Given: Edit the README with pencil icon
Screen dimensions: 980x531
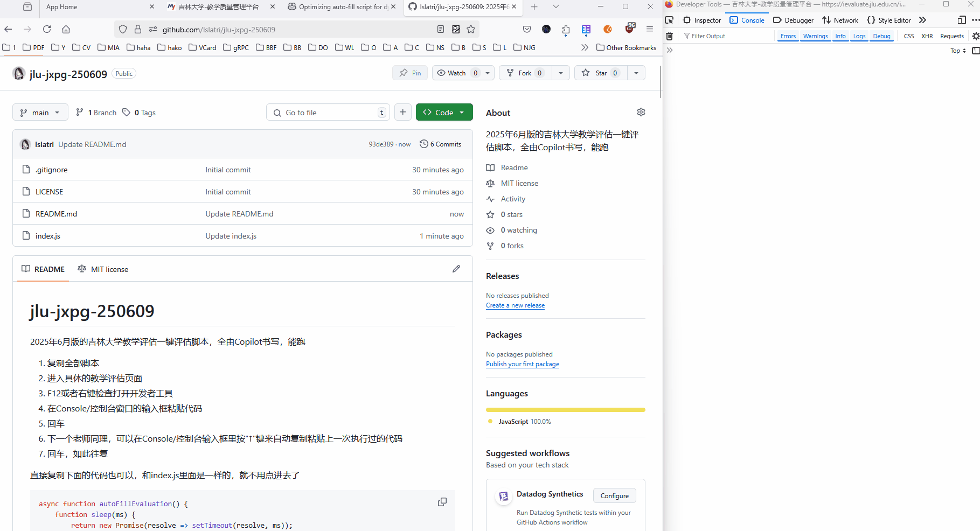Looking at the screenshot, I should pos(456,269).
